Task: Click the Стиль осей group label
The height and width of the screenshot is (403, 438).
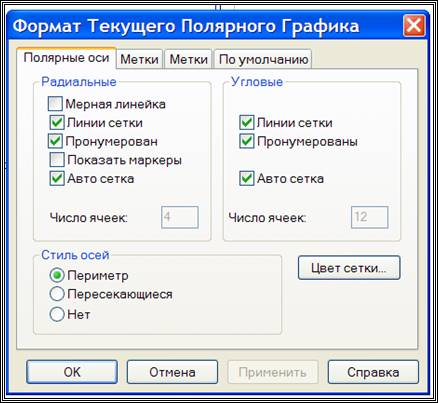Action: point(75,255)
